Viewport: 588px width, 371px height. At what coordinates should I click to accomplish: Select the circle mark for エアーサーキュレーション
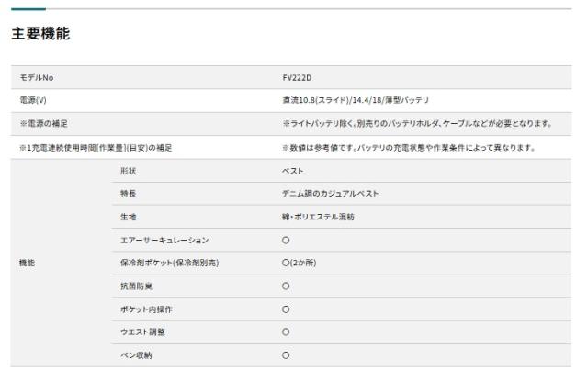(x=286, y=241)
